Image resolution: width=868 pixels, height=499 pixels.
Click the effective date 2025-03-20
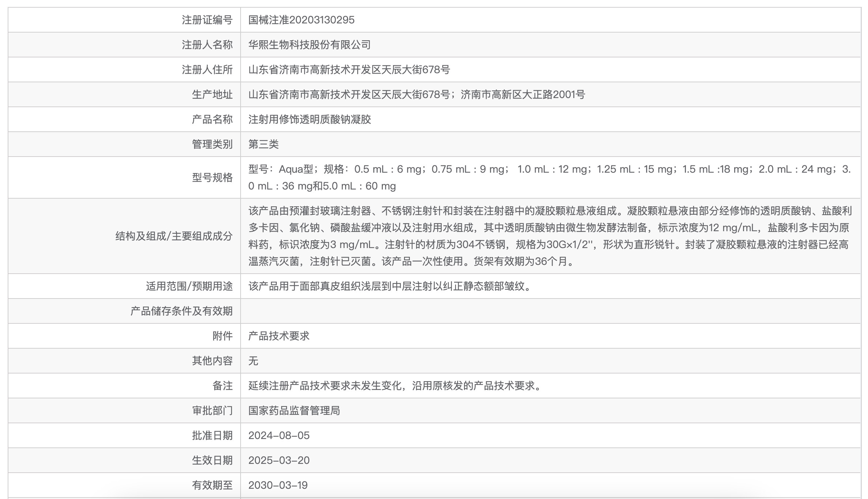pos(279,460)
